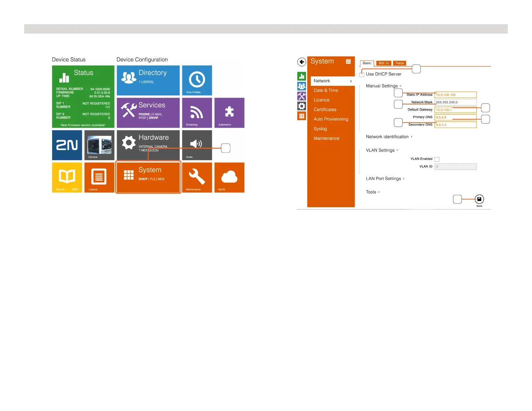Click the grid icon in System header

(x=348, y=61)
